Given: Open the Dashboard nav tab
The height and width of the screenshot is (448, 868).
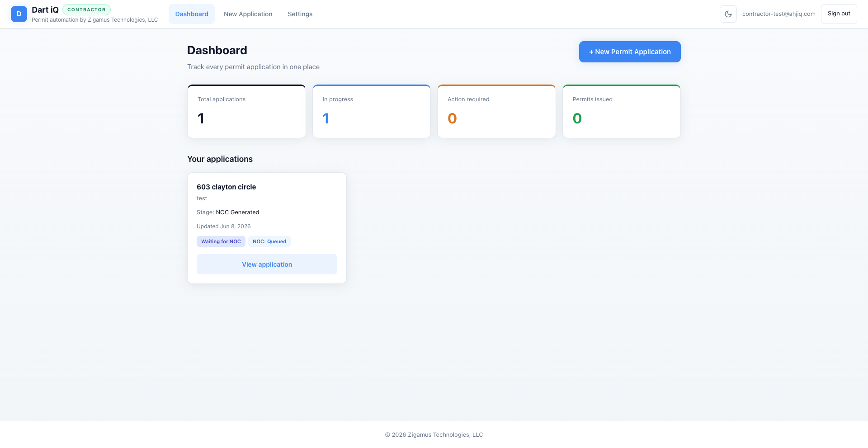Looking at the screenshot, I should pyautogui.click(x=192, y=14).
